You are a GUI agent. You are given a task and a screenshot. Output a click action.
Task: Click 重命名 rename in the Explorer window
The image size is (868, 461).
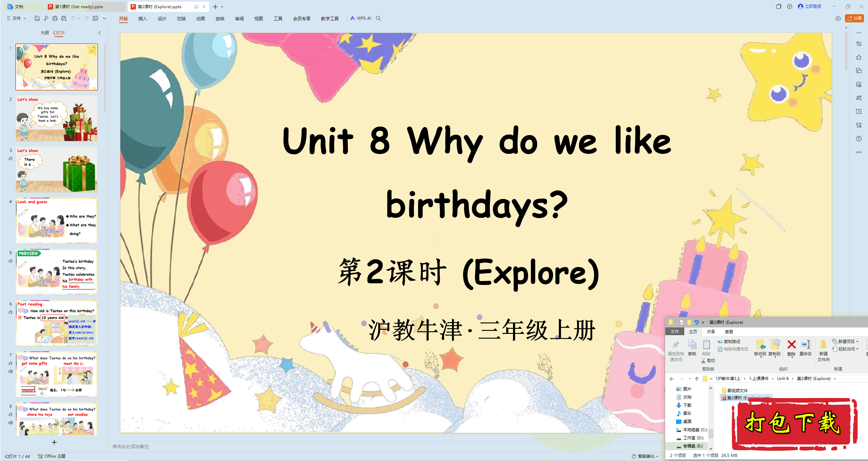(x=806, y=348)
